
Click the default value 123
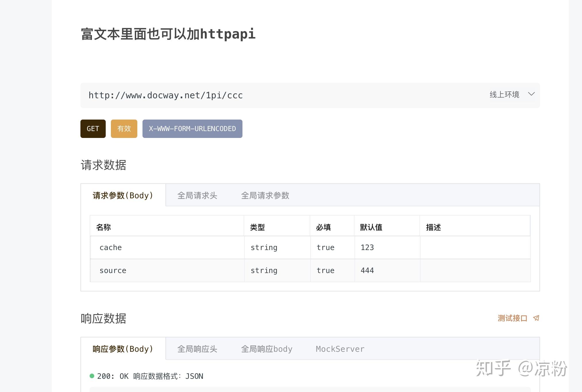367,247
